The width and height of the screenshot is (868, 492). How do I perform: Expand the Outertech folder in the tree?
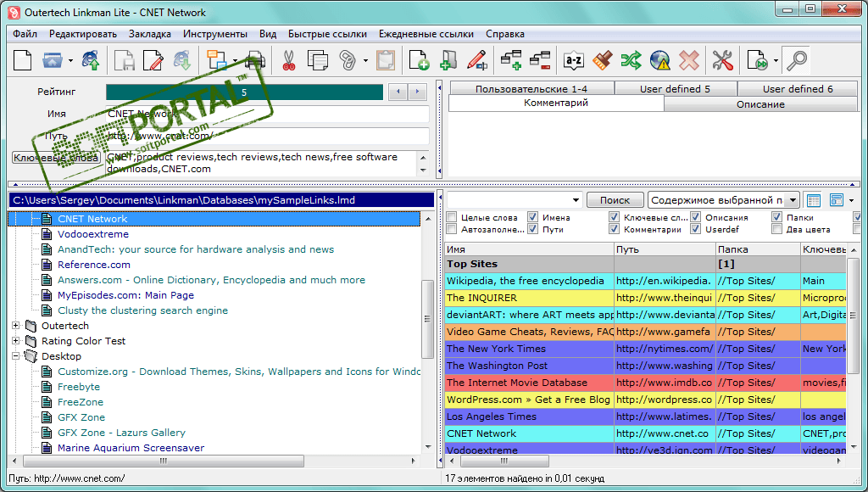[16, 326]
